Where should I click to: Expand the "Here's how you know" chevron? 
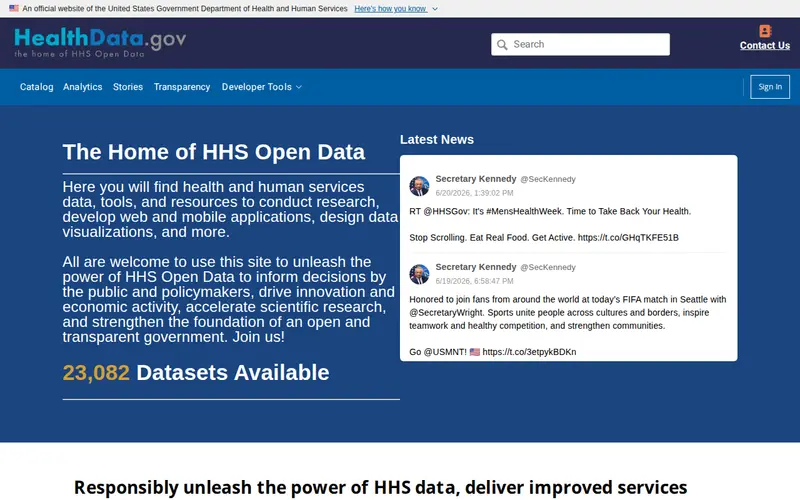[x=435, y=9]
